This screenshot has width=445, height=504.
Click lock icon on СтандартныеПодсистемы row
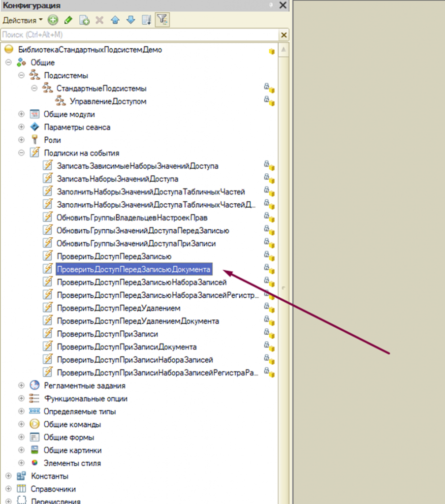[x=266, y=86]
